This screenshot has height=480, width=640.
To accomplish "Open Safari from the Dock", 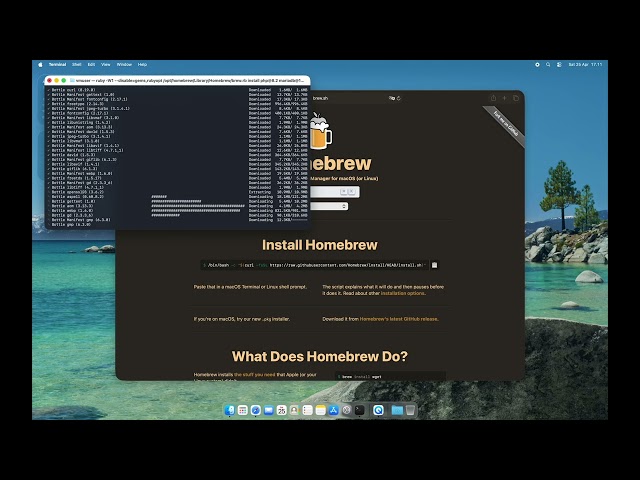I will pyautogui.click(x=256, y=410).
